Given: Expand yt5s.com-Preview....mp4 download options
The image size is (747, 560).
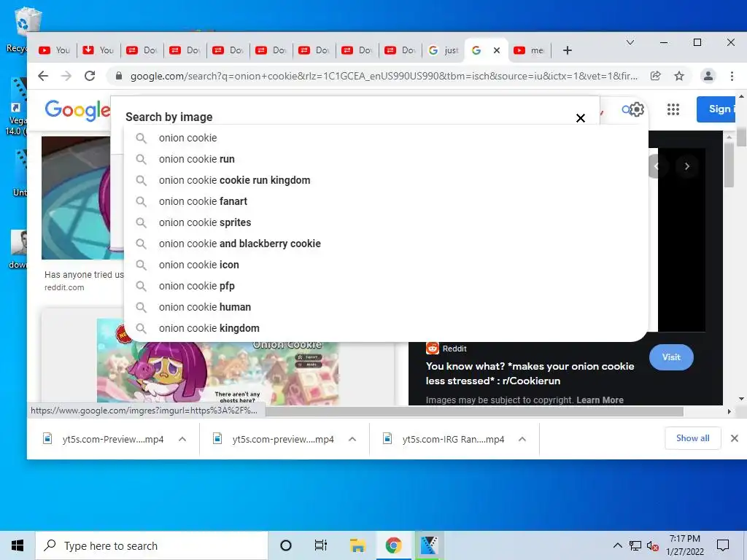Looking at the screenshot, I should pyautogui.click(x=182, y=439).
